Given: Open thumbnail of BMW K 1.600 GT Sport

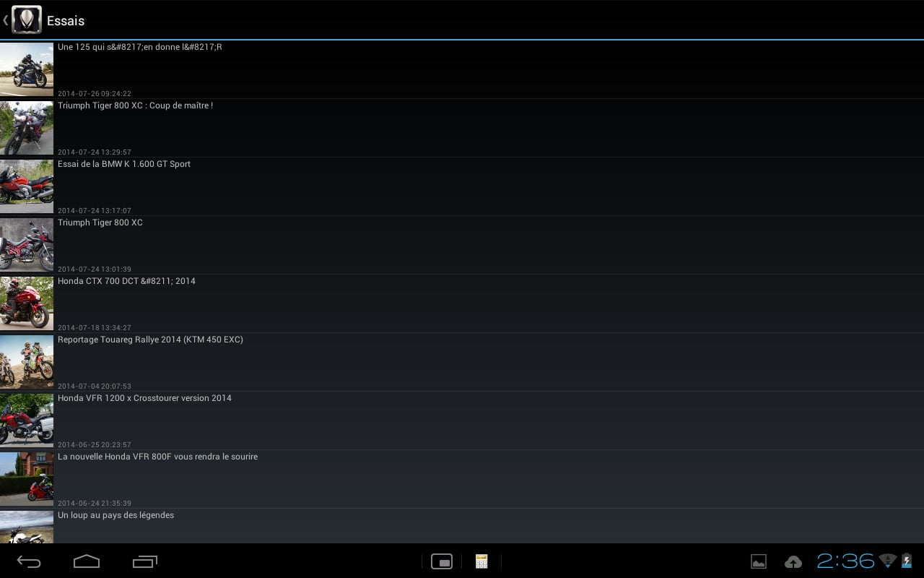Looking at the screenshot, I should [x=27, y=186].
